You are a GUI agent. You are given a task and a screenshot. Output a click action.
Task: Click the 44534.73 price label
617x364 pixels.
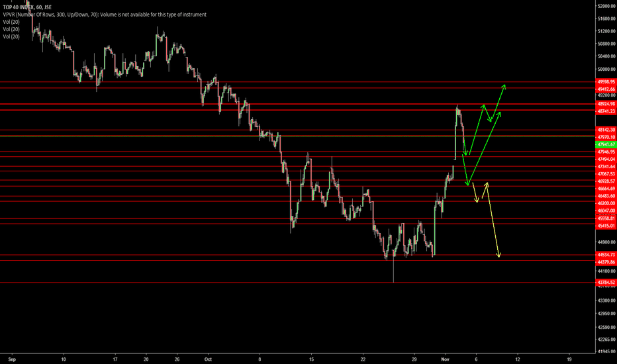[x=606, y=255]
